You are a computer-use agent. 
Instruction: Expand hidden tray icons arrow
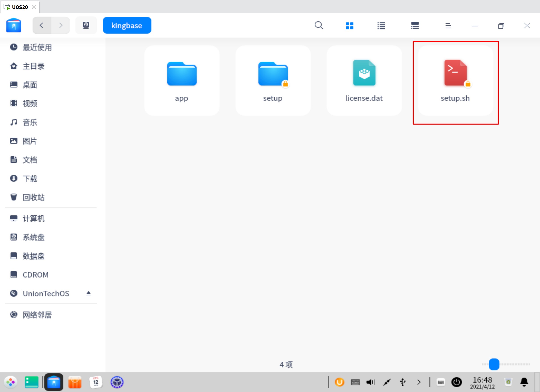click(419, 382)
